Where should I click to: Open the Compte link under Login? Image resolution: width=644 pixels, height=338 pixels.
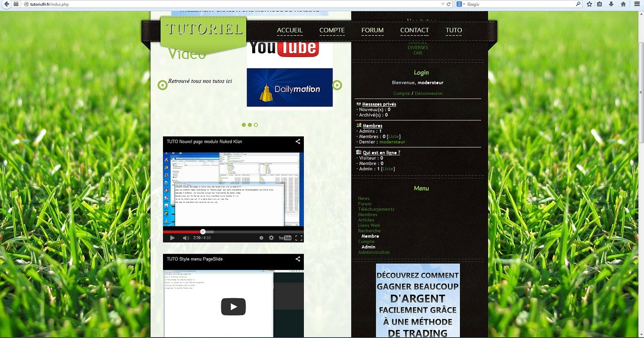click(x=402, y=93)
